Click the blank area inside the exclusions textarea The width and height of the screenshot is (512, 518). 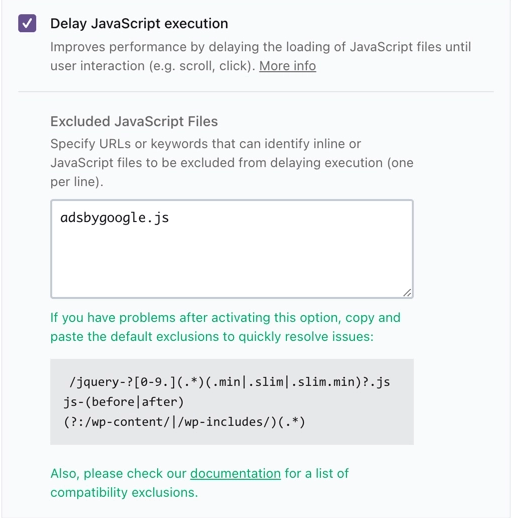(x=232, y=263)
